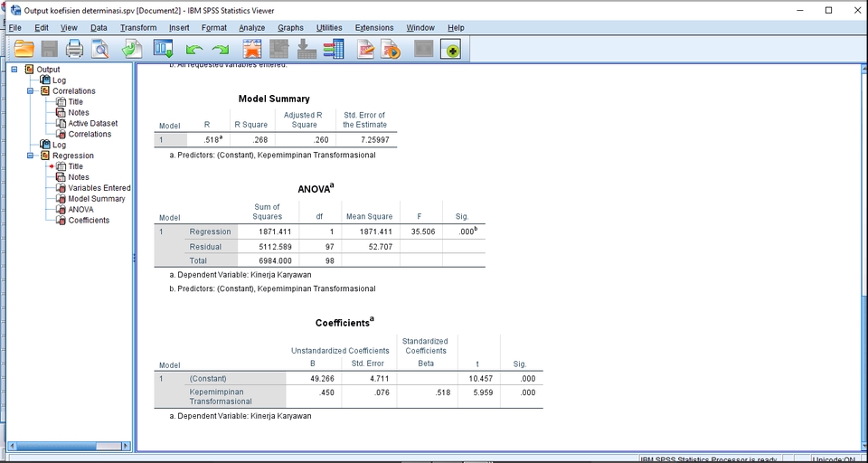Click the ANOVA table title
The height and width of the screenshot is (463, 868).
pyautogui.click(x=316, y=188)
